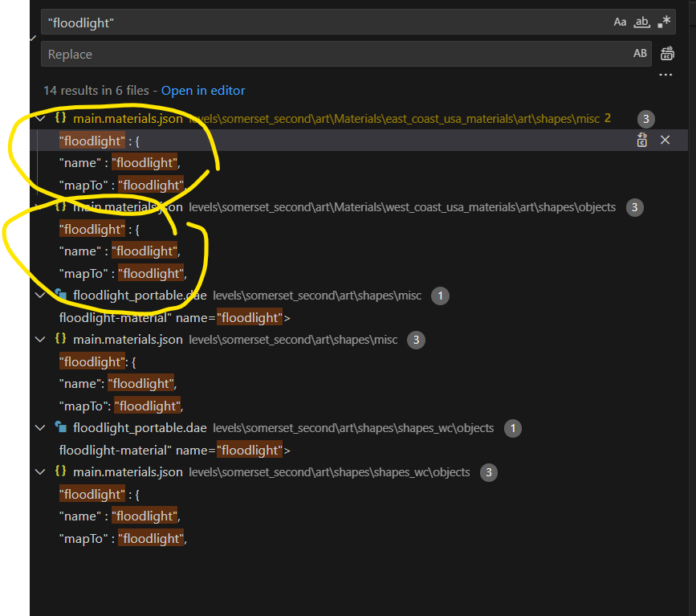Click "14 results in 6 files" summary text

point(96,91)
